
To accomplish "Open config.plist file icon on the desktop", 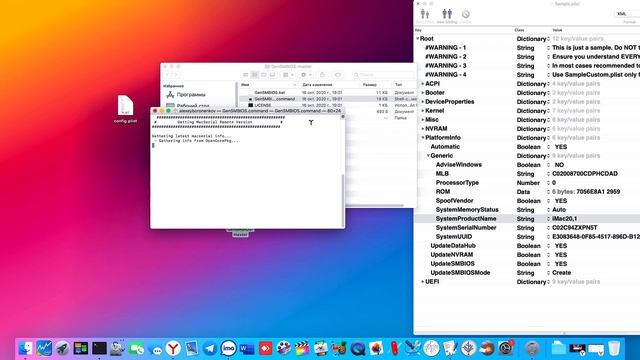I will [x=125, y=105].
